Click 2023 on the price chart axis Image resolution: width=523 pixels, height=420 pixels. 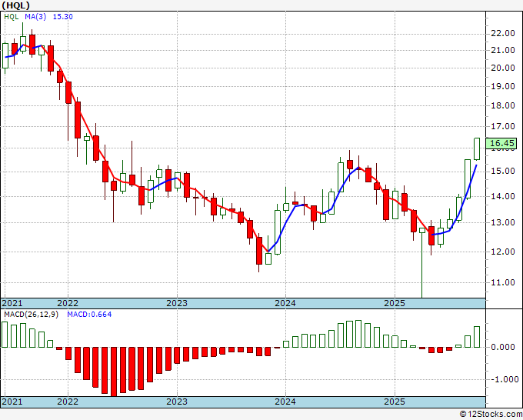coord(177,303)
